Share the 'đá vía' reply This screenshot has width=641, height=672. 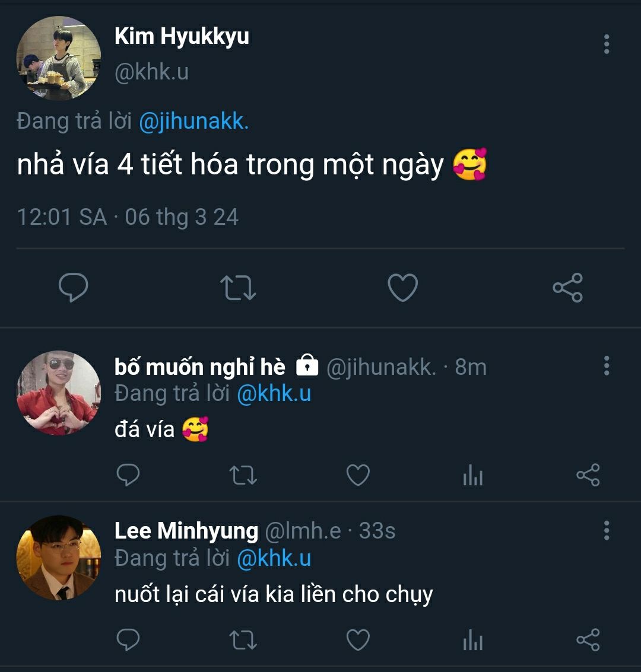[x=588, y=475]
